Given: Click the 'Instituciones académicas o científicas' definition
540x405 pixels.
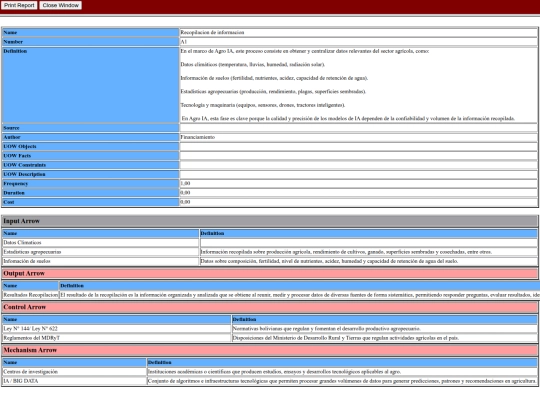Looking at the screenshot, I should pos(274,372).
